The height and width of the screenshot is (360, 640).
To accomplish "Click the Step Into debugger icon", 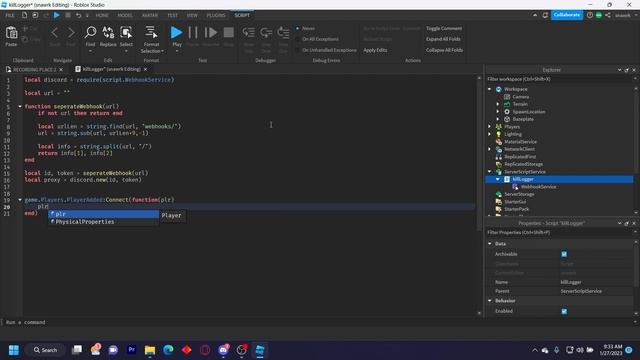I will click(x=249, y=33).
